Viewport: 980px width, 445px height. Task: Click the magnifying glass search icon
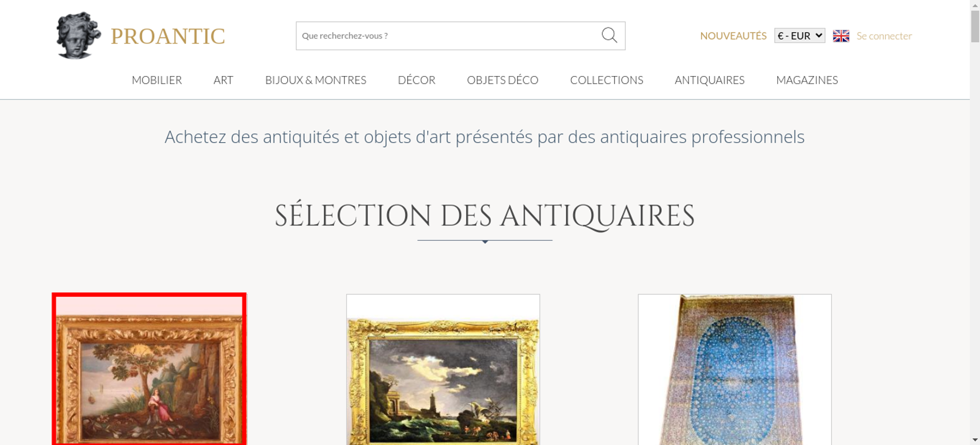(x=609, y=35)
